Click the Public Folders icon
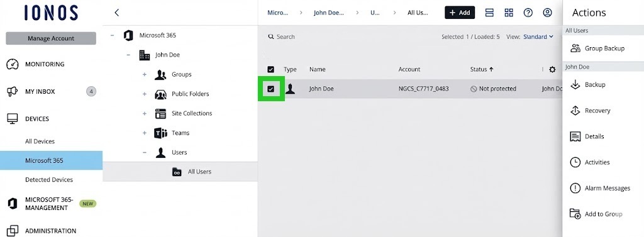 point(160,94)
